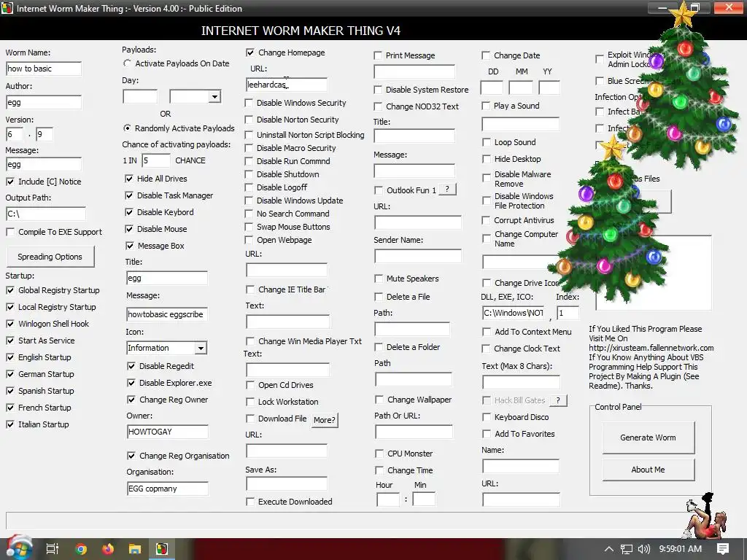Click Generate Worm button
The image size is (747, 560).
tap(648, 437)
